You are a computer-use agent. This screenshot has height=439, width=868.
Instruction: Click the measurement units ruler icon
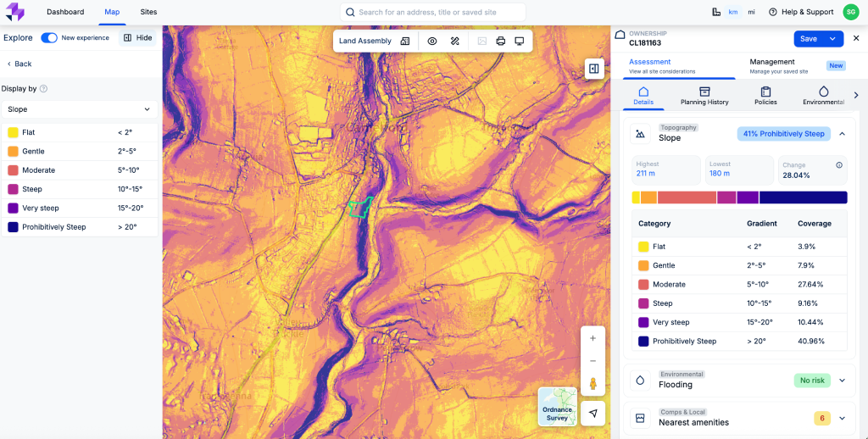point(715,12)
